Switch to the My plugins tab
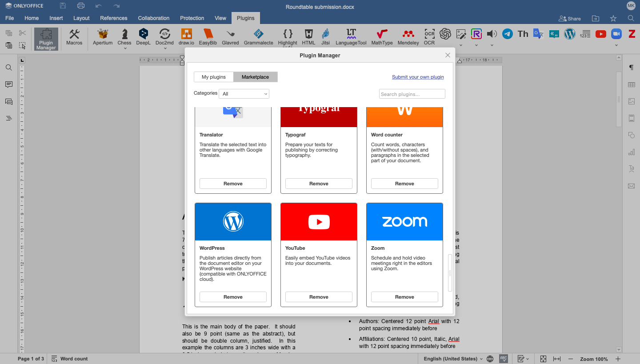 [x=213, y=76]
